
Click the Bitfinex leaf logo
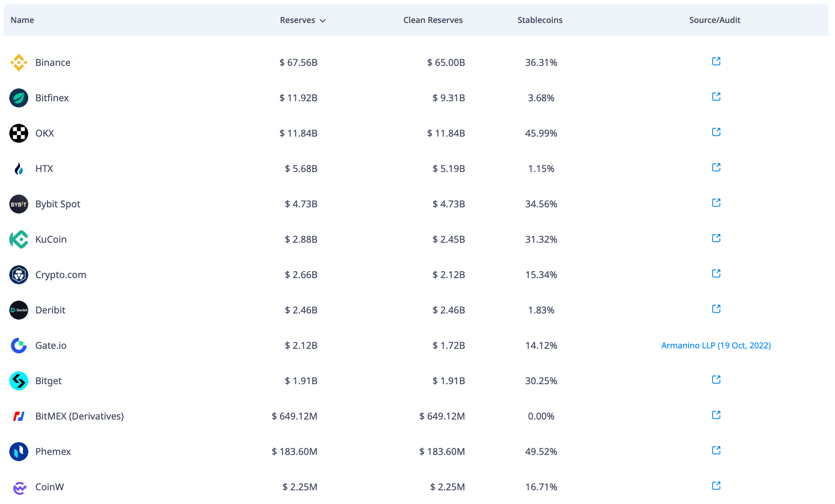point(19,98)
